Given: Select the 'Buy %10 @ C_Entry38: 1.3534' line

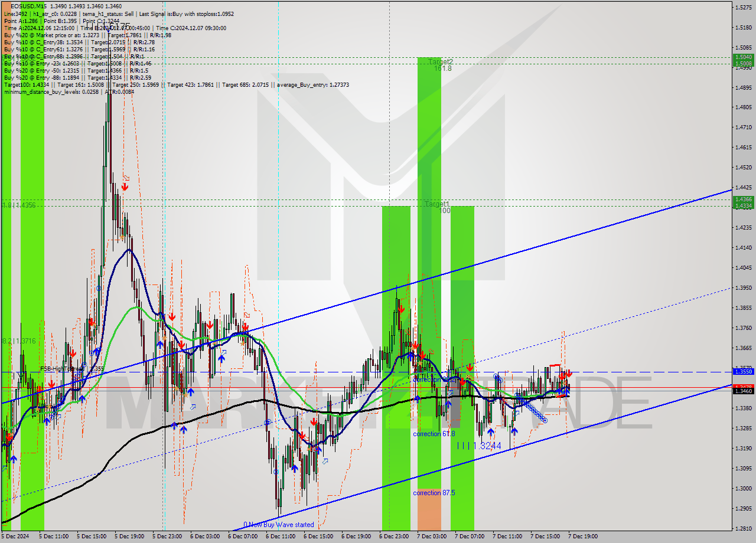Looking at the screenshot, I should [x=79, y=42].
